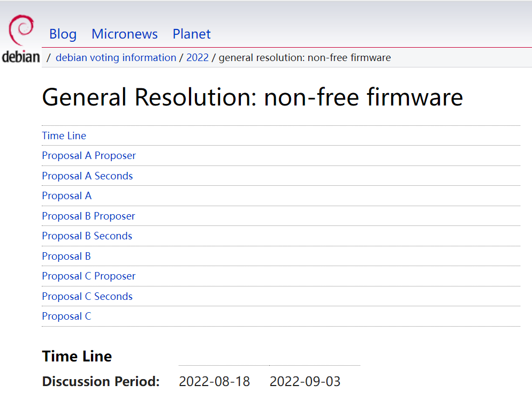Click the Time Line heading
The image size is (532, 400).
point(77,356)
